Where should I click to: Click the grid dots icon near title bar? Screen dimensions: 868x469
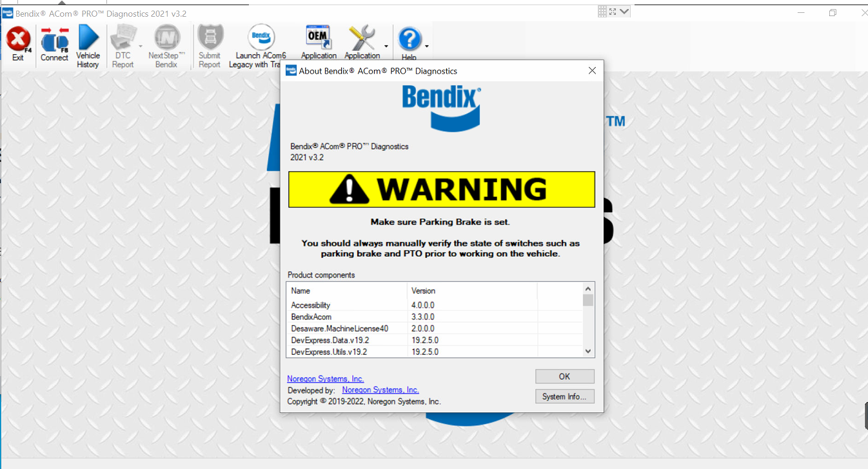(602, 11)
